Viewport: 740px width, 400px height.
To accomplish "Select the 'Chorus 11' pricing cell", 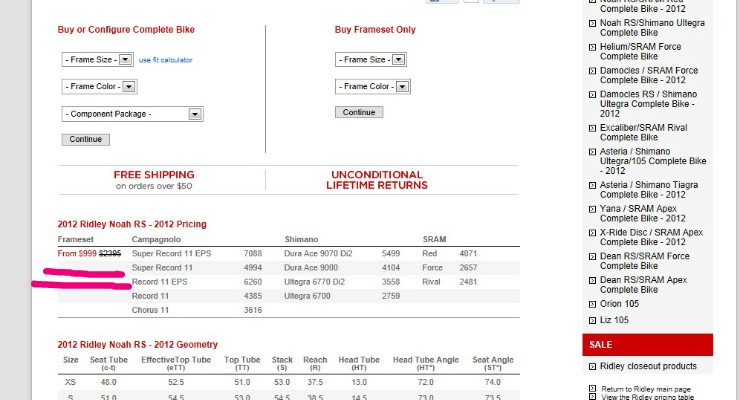I will pos(150,310).
